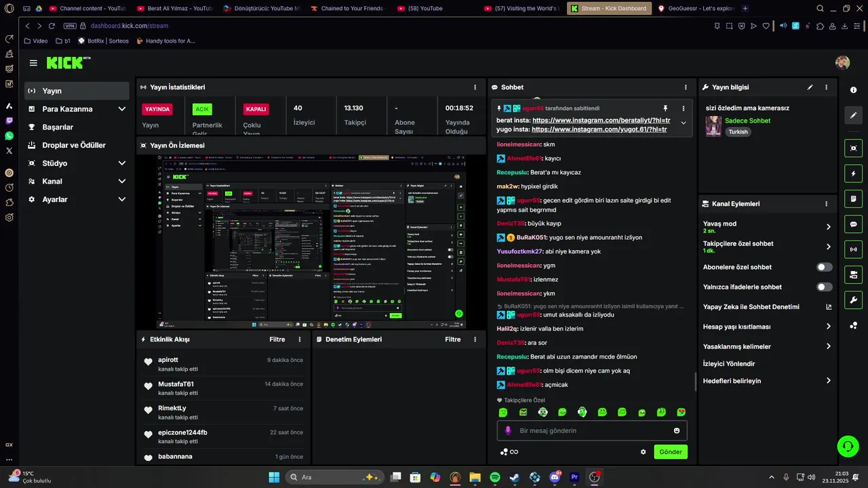The width and height of the screenshot is (868, 488).
Task: Open yugo's Instagram link in the pinned message
Action: pyautogui.click(x=599, y=129)
